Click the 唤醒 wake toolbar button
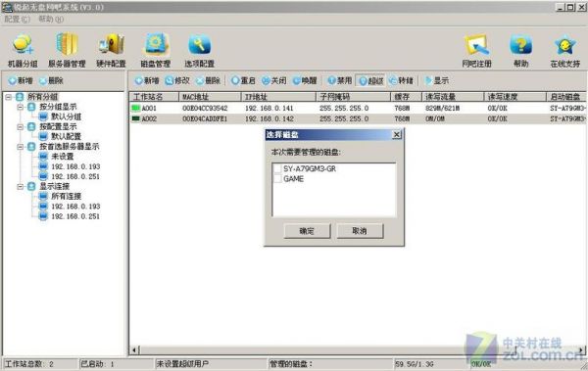The image size is (588, 371). 305,80
